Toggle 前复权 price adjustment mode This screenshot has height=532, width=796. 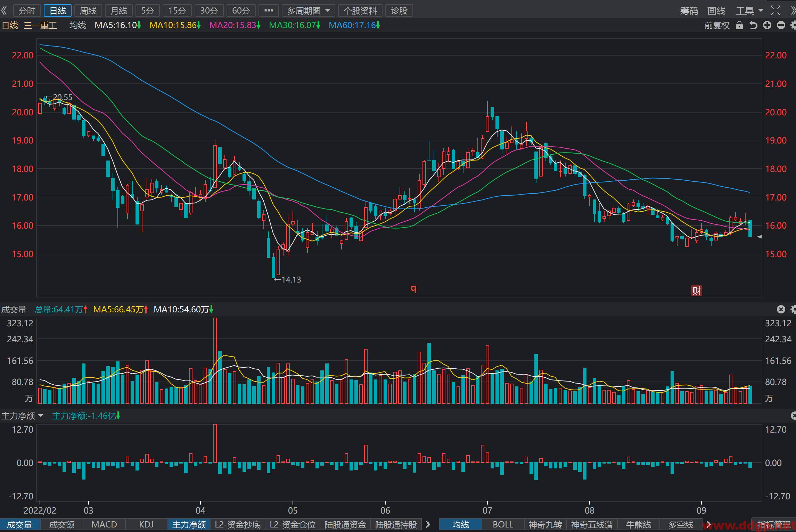(717, 25)
